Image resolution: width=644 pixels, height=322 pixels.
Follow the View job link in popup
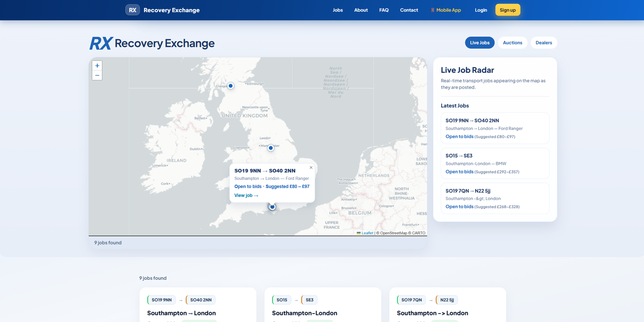[x=246, y=196]
